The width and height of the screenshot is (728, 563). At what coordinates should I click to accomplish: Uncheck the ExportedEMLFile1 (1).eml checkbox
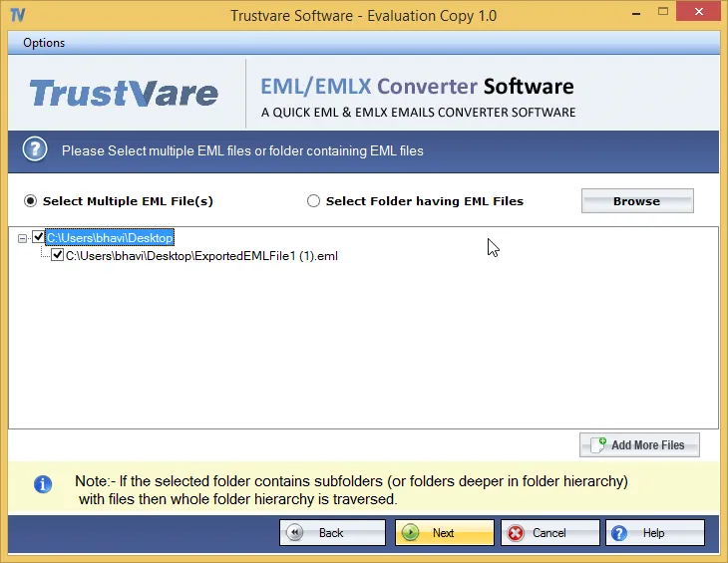coord(58,255)
